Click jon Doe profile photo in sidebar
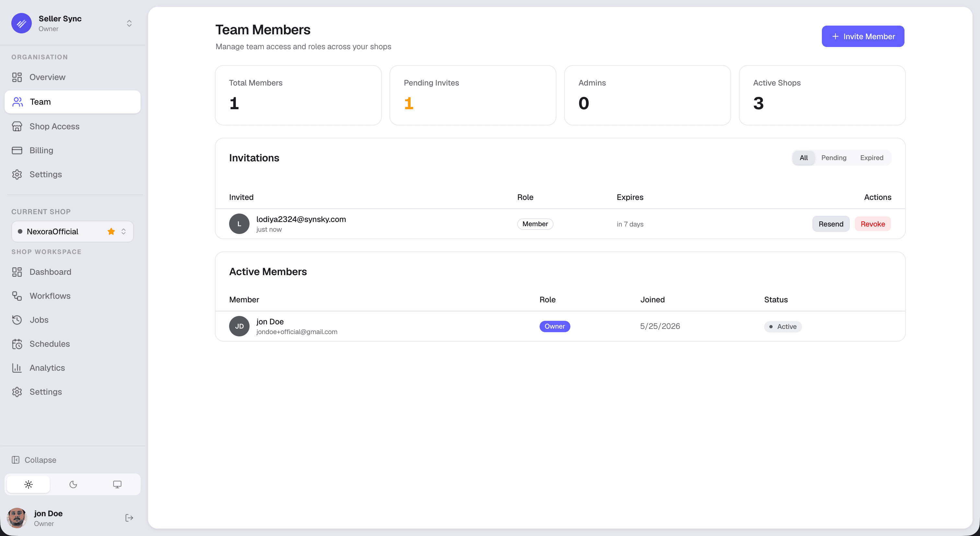 pyautogui.click(x=17, y=518)
